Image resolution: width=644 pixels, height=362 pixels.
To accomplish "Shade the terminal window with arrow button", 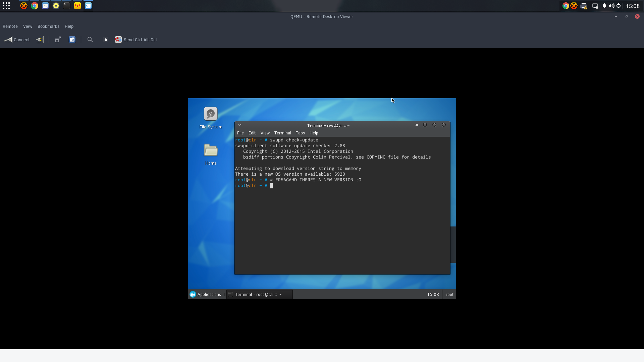I will pyautogui.click(x=417, y=125).
